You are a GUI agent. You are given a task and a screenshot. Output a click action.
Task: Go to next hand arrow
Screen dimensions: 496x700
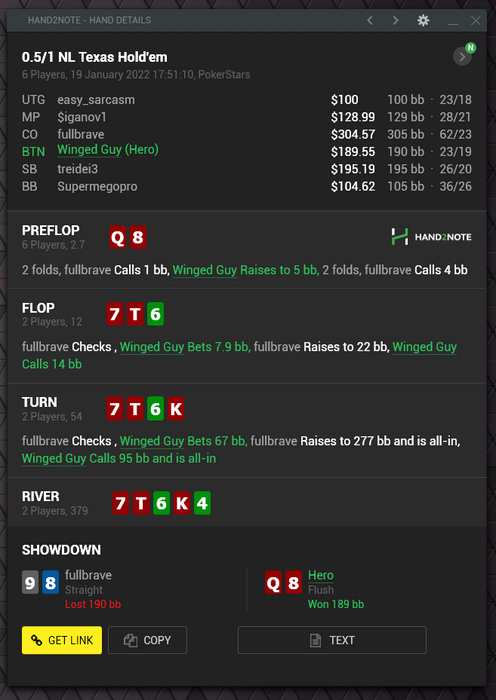tap(396, 21)
